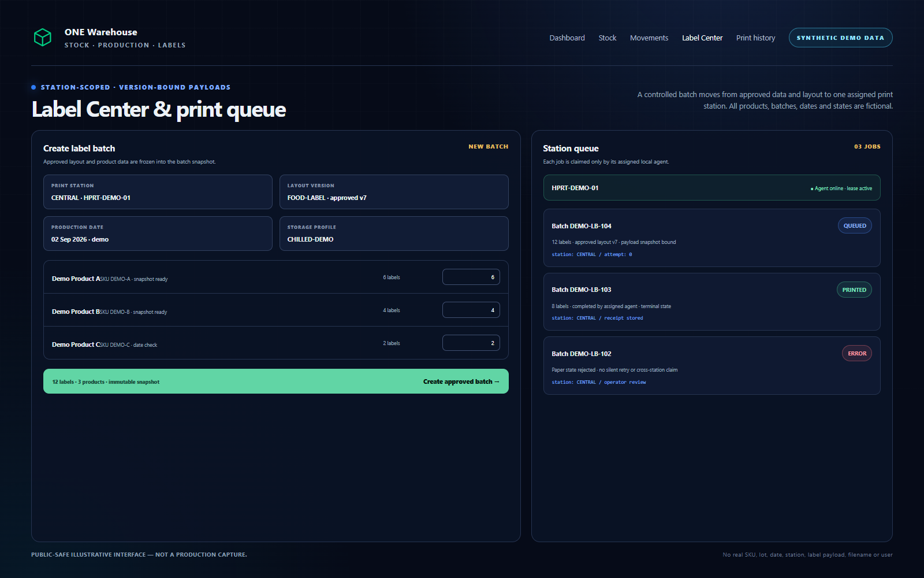Open the Storage Profile CHILLED-DEMO field
This screenshot has width=924, height=578.
coord(394,234)
